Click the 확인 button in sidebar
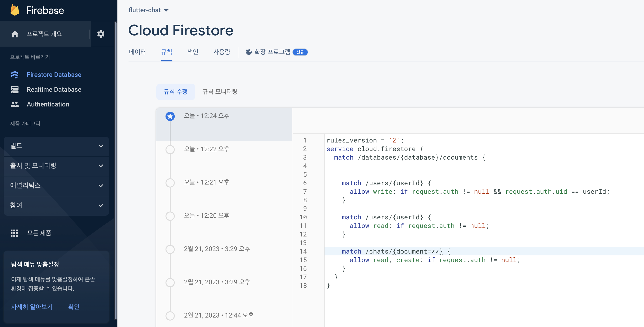The image size is (644, 327). [74, 306]
